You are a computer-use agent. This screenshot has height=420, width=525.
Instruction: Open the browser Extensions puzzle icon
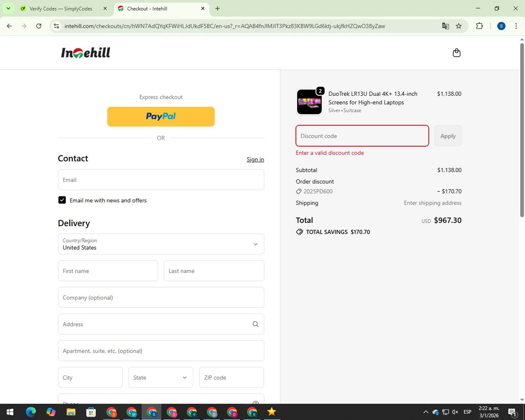point(479,26)
